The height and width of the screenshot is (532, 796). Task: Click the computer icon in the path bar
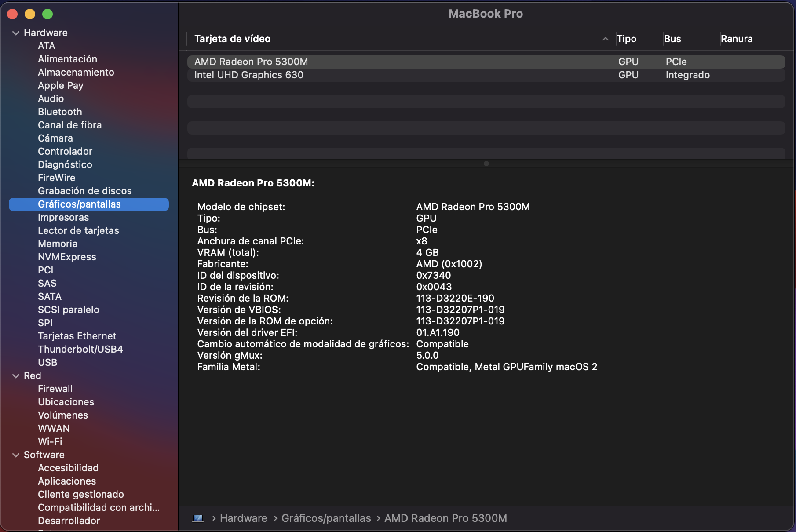[x=198, y=518]
